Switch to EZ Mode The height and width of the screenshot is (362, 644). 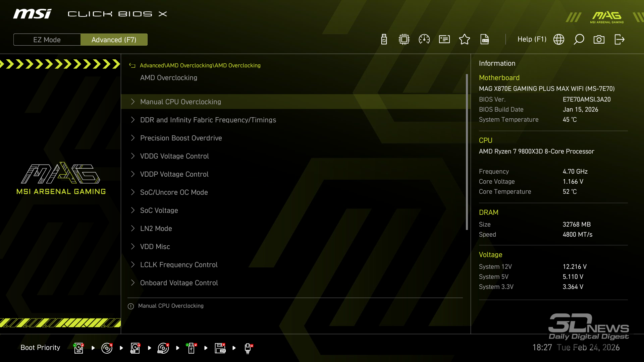click(47, 40)
